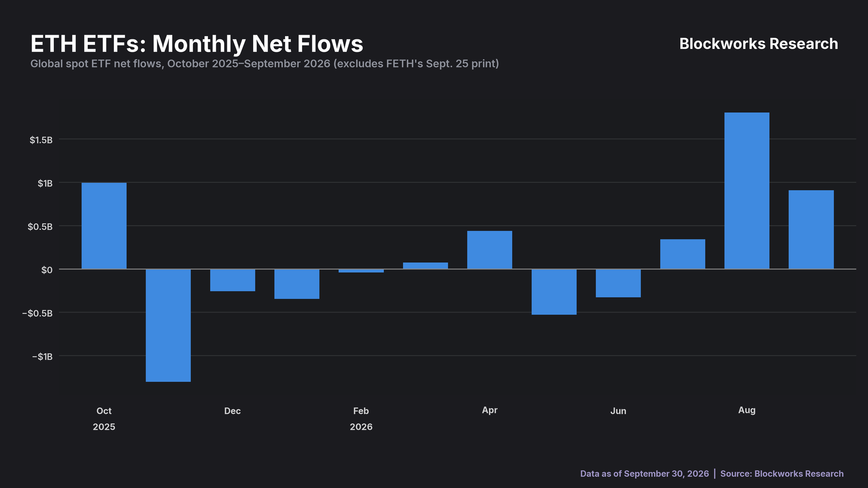Select the November large outflow bar
Screen dimensions: 868x488
[168, 325]
